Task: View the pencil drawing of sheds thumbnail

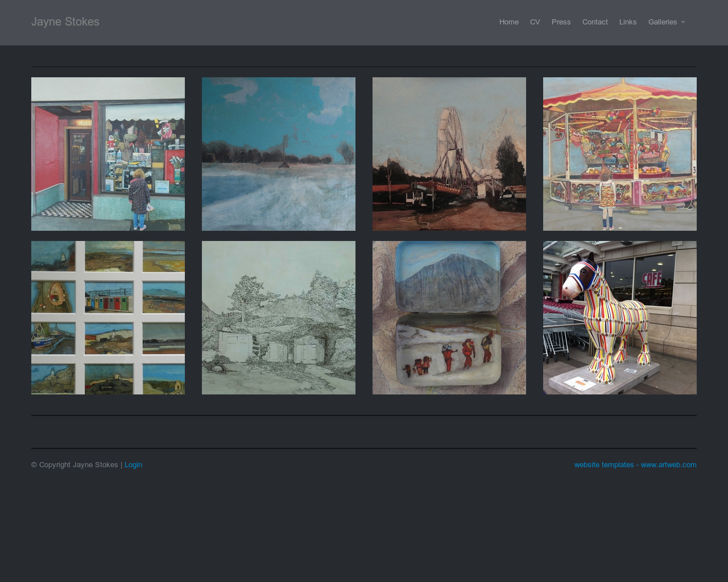Action: [x=279, y=318]
